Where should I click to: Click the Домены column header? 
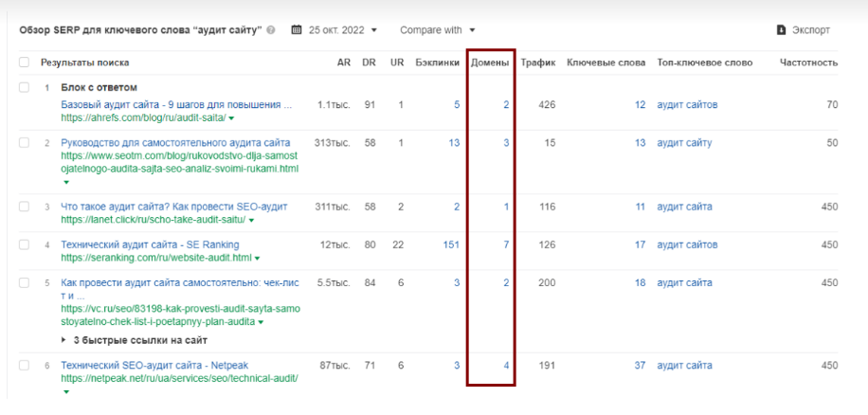(490, 63)
